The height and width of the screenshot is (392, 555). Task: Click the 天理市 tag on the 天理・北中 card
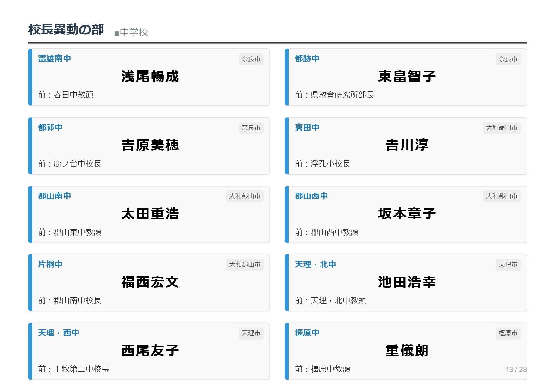tap(508, 265)
